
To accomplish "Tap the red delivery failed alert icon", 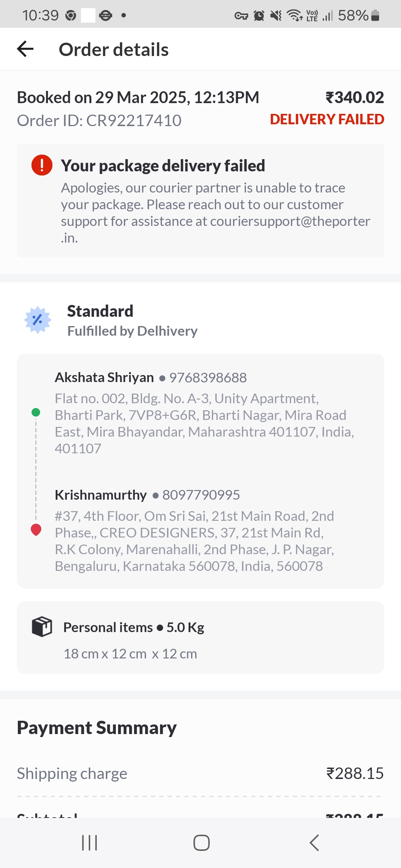I will pos(42,165).
